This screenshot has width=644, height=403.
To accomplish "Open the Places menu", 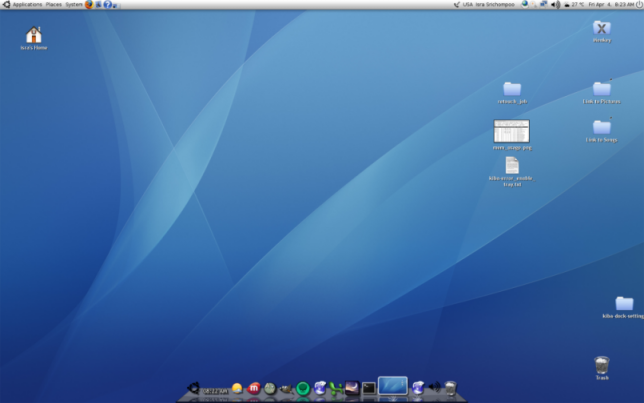I will [53, 5].
